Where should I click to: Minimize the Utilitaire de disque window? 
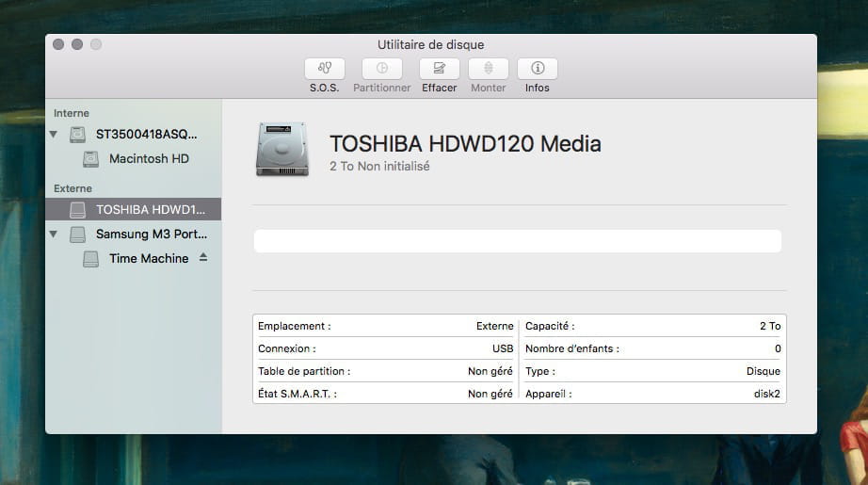coord(77,44)
